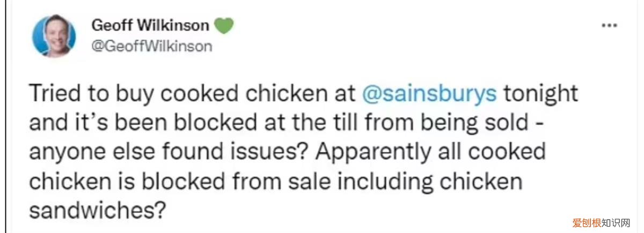Image resolution: width=644 pixels, height=233 pixels.
Task: Click the word "sandwiches?" ending the tweet
Action: [96, 210]
